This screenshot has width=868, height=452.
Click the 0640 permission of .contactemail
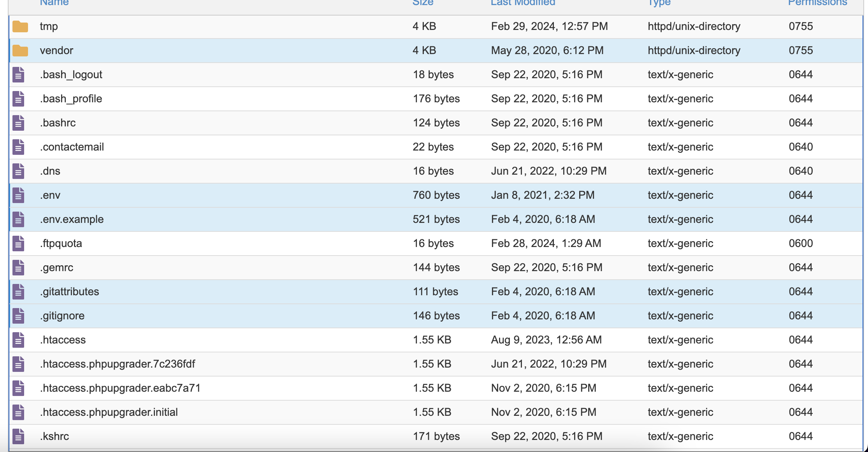tap(801, 147)
